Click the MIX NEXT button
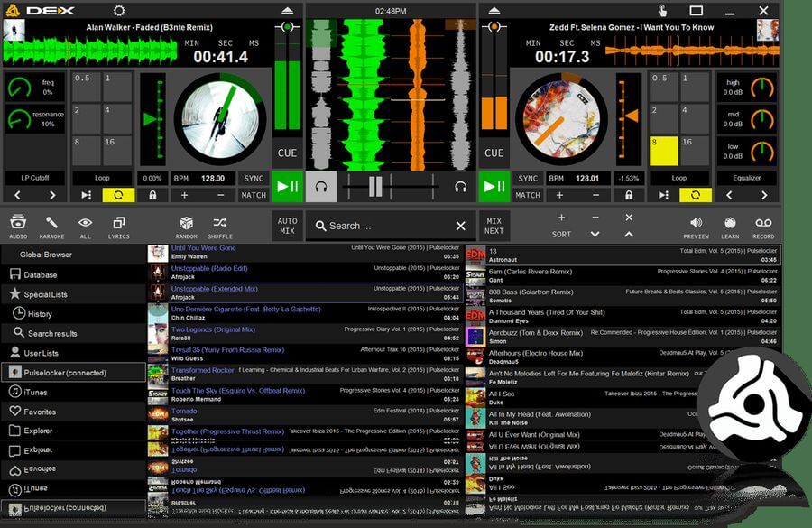This screenshot has width=812, height=528. (x=494, y=226)
